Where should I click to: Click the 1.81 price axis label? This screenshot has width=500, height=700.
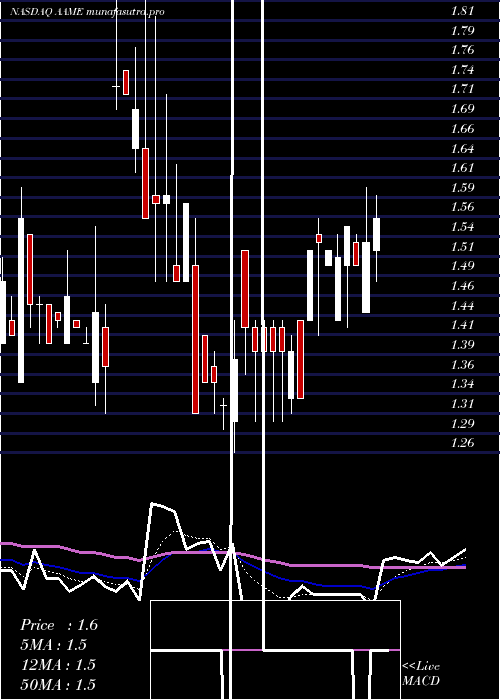click(462, 11)
